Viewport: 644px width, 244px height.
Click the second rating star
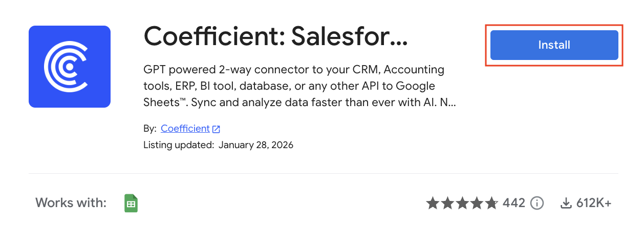click(x=447, y=204)
